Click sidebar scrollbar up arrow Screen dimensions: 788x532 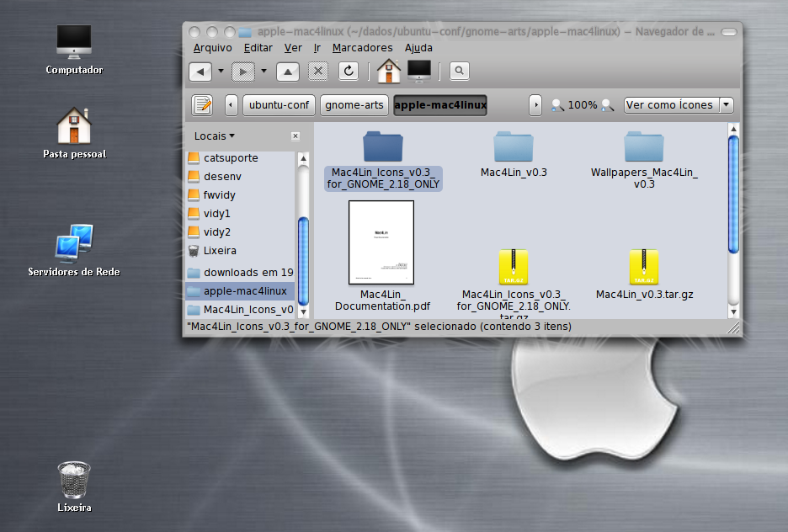(x=303, y=159)
